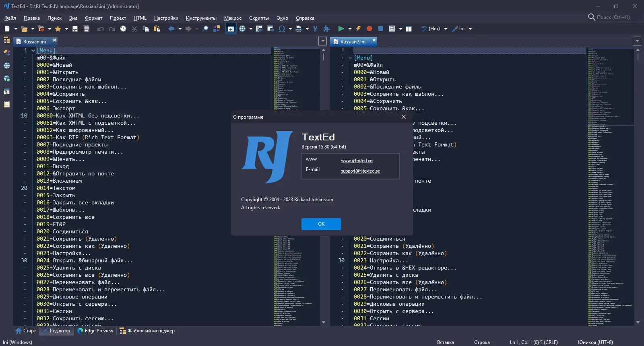This screenshot has width=644, height=346.
Task: Click the green play run icon
Action: [341, 29]
